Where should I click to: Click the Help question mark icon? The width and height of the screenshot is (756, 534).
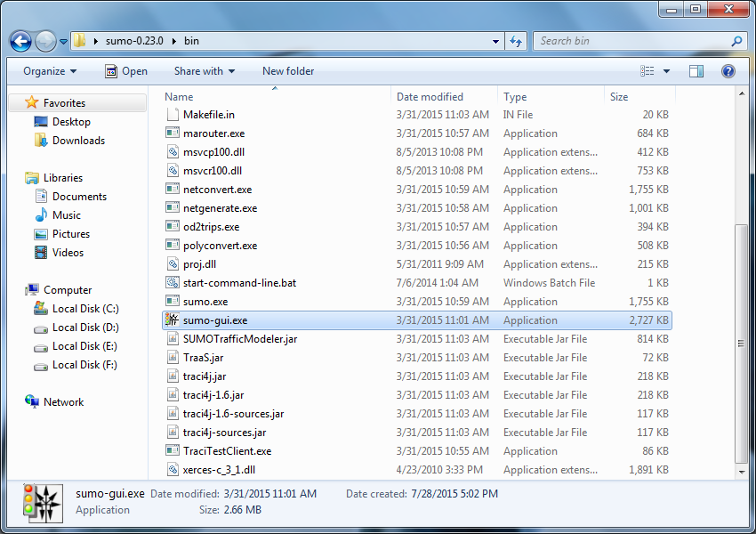point(728,71)
